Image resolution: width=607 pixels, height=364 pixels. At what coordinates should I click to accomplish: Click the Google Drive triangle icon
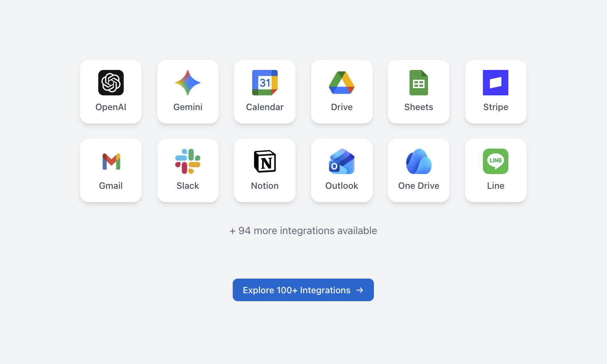pyautogui.click(x=342, y=83)
